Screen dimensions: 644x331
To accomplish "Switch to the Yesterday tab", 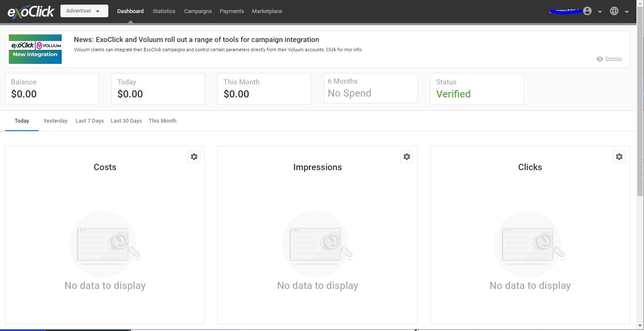I will 55,121.
